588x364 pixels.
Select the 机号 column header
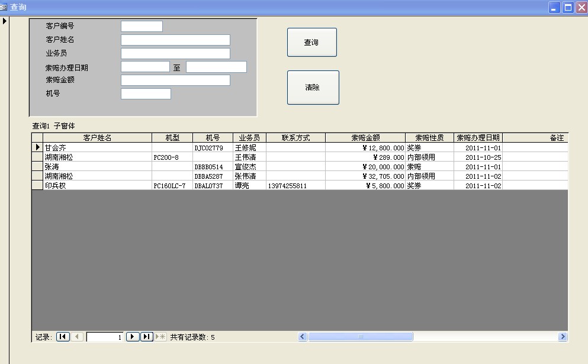(213, 137)
